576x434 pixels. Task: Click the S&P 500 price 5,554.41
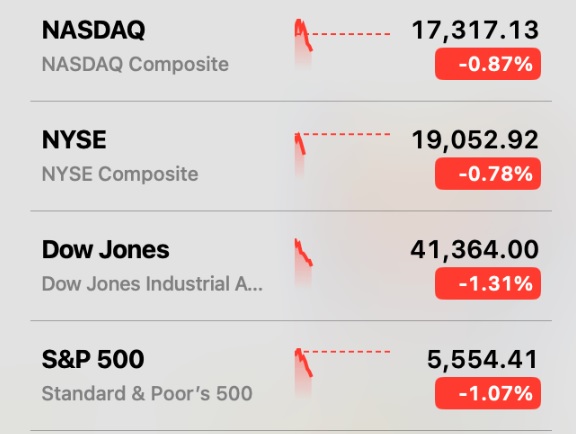coord(483,359)
